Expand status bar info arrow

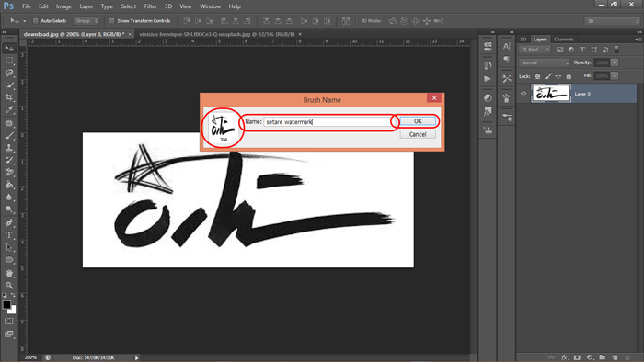(x=137, y=358)
